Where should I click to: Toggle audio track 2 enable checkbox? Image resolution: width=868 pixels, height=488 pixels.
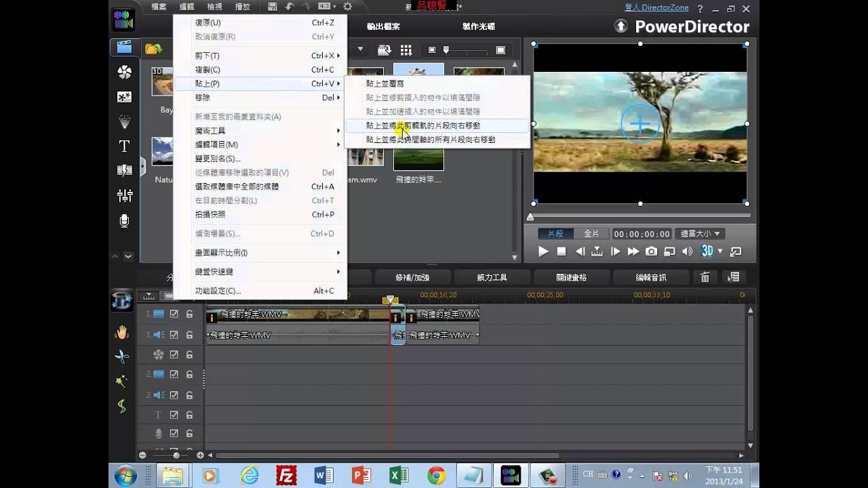click(x=174, y=395)
